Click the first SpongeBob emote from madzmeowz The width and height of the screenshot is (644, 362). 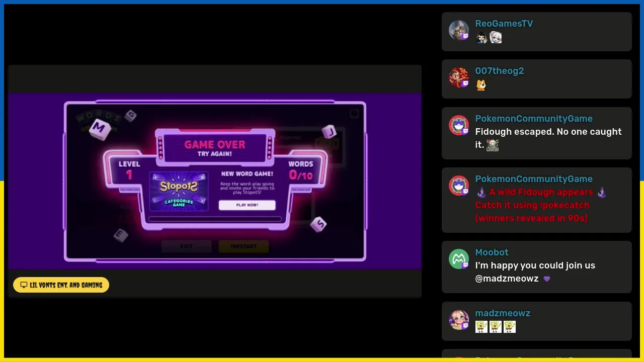tap(481, 327)
